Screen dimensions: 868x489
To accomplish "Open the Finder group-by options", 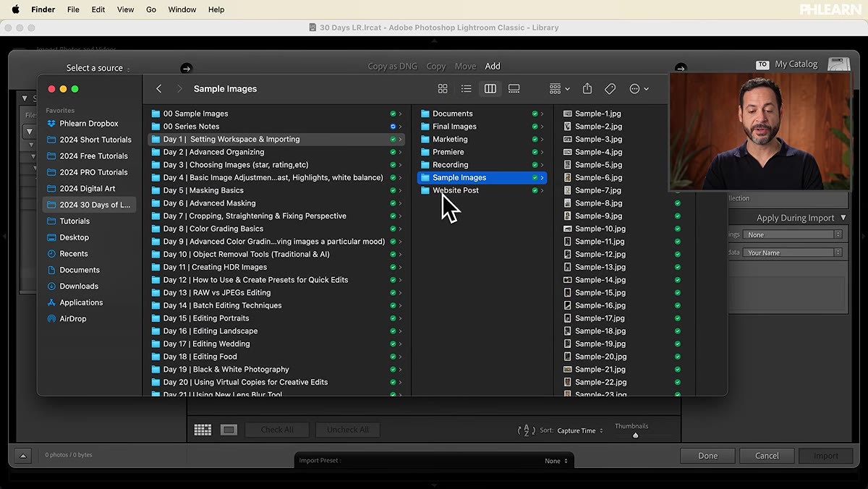I will pyautogui.click(x=560, y=89).
